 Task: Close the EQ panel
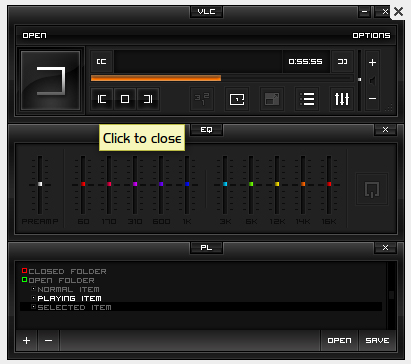point(385,129)
